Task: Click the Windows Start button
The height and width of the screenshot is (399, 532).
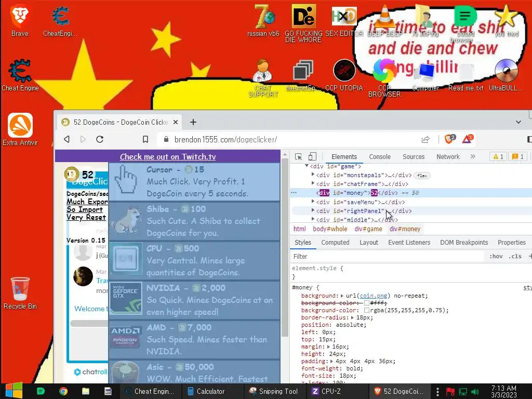Action: tap(14, 391)
